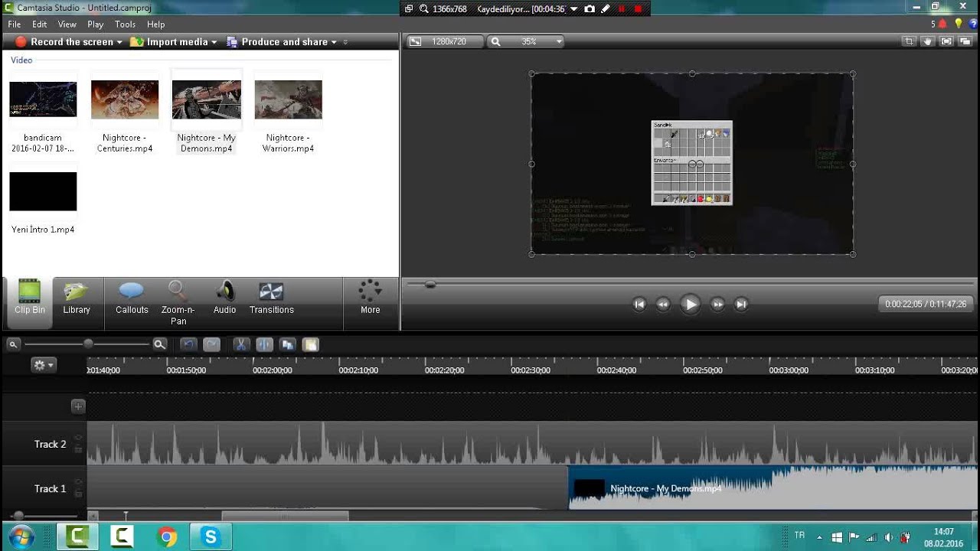Viewport: 980px width, 551px height.
Task: Open the Library tab
Action: click(77, 298)
